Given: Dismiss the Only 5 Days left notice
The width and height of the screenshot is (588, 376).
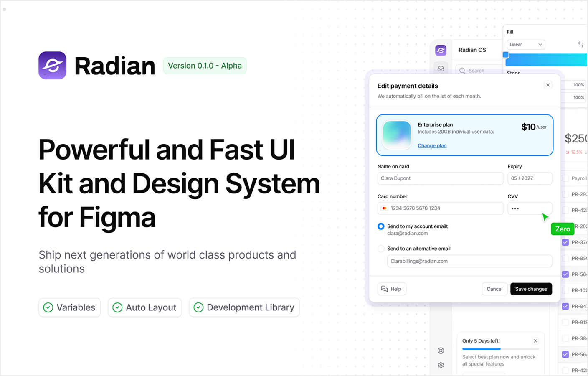Looking at the screenshot, I should click(535, 341).
